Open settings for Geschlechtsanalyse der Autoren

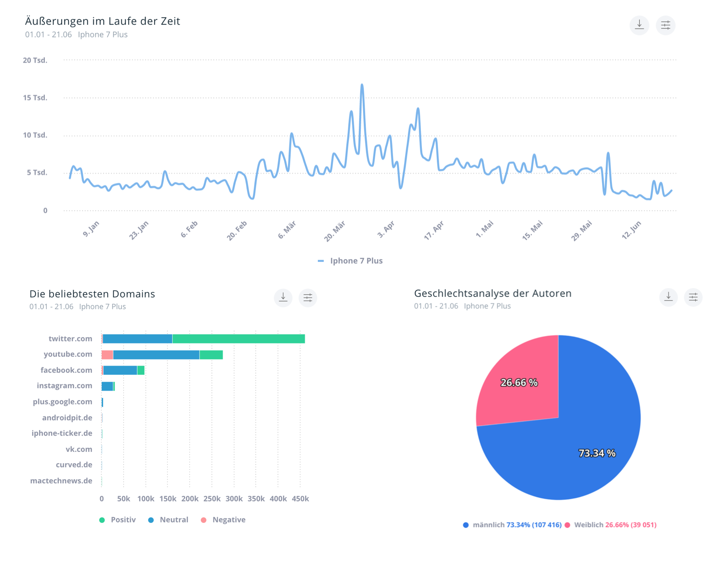click(x=693, y=297)
